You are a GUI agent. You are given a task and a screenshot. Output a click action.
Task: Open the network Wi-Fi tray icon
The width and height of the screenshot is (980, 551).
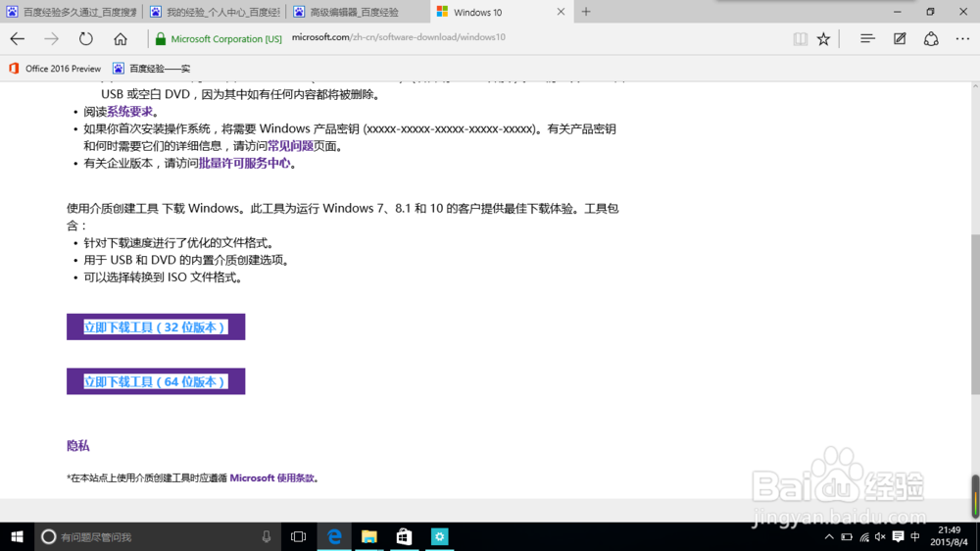click(863, 536)
